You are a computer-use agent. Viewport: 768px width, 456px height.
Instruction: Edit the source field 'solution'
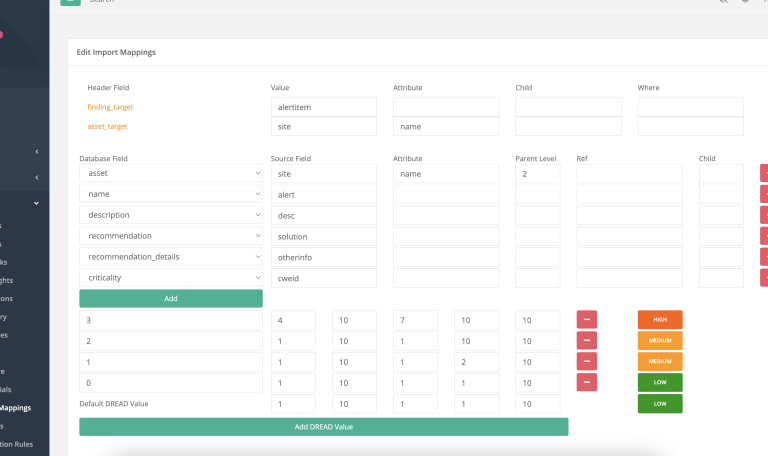(x=324, y=236)
